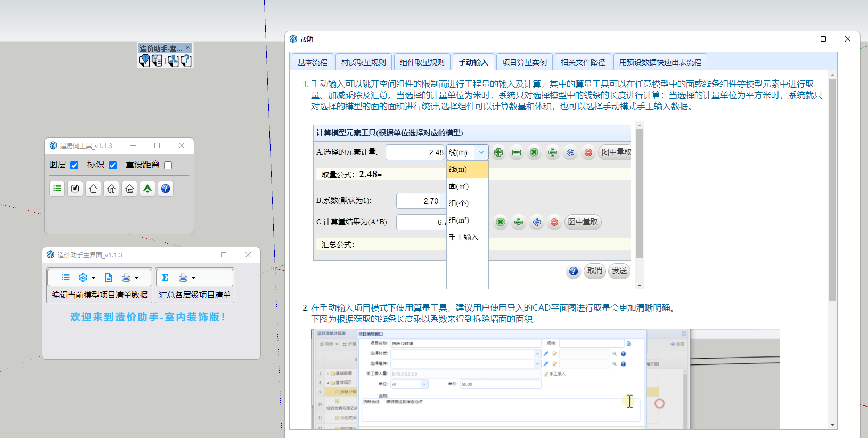Uncheck the 图层 checkbox
Viewport: 868px width, 438px height.
tap(75, 165)
